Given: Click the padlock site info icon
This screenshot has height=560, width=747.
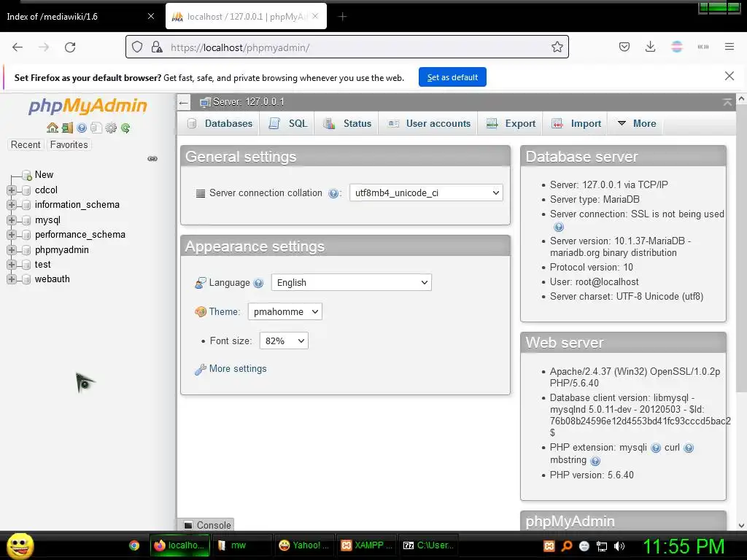Looking at the screenshot, I should click(156, 47).
